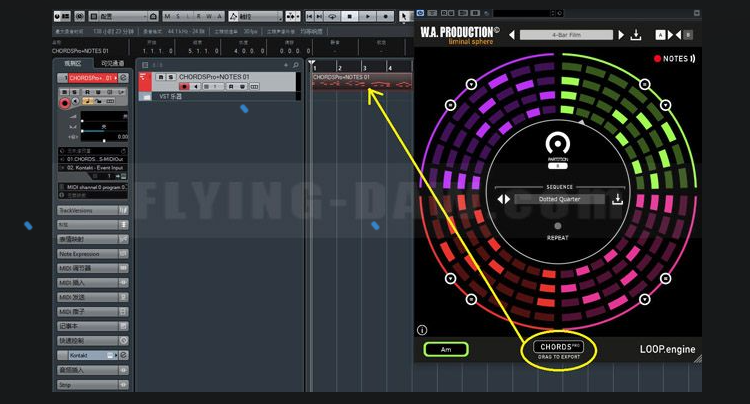Switch to the Inspector tab
This screenshot has height=404, width=750.
(x=73, y=63)
